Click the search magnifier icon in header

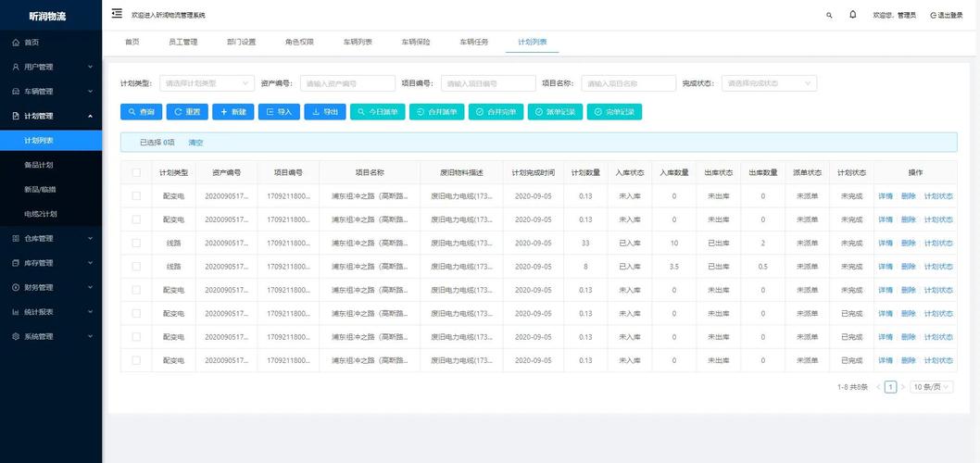point(829,15)
